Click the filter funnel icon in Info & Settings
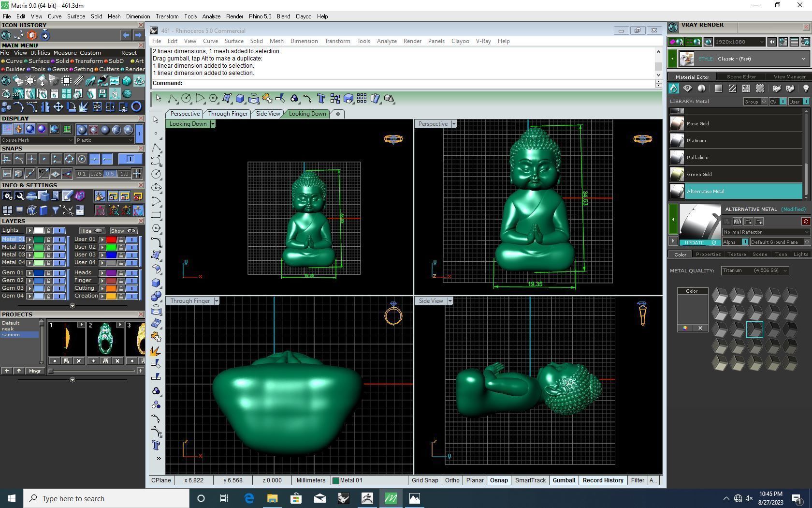 point(56,210)
